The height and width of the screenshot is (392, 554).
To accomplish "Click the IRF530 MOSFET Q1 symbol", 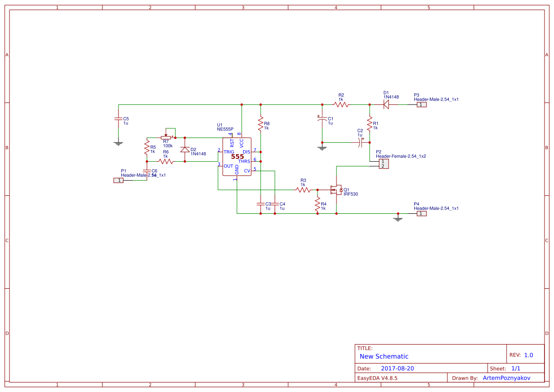I will [x=336, y=190].
